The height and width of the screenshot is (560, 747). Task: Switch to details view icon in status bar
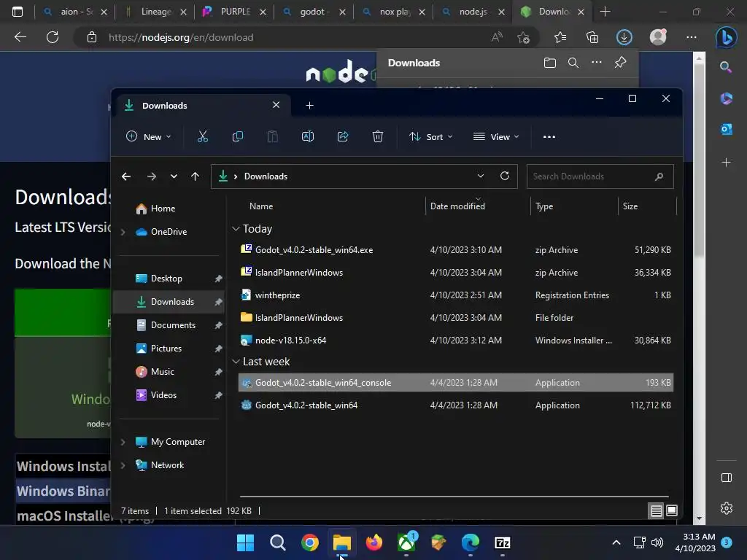(656, 511)
